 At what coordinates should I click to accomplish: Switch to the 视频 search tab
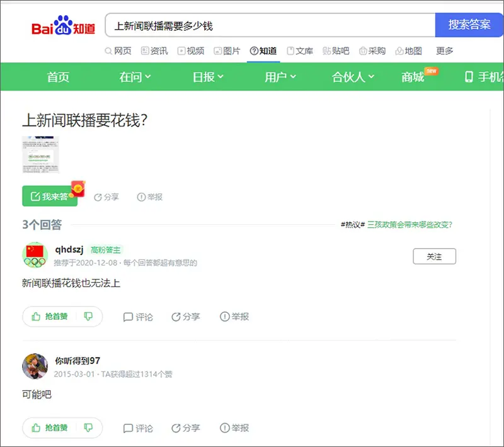[191, 51]
